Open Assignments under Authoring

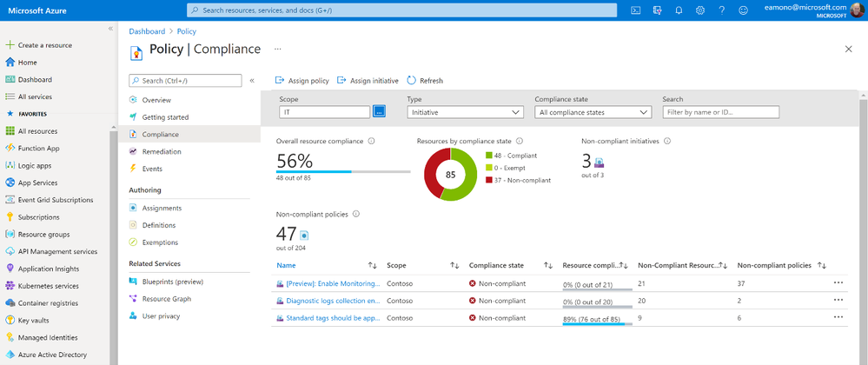click(161, 209)
